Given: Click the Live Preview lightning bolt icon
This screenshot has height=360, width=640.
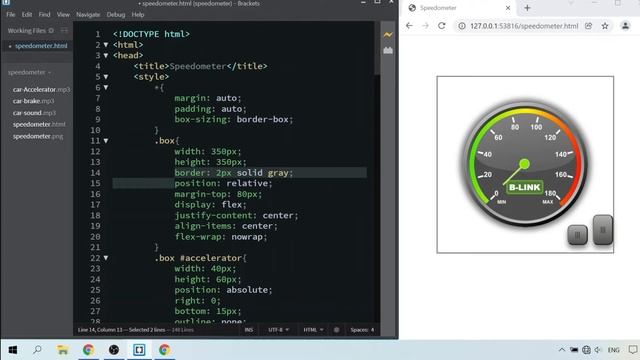Looking at the screenshot, I should click(388, 35).
